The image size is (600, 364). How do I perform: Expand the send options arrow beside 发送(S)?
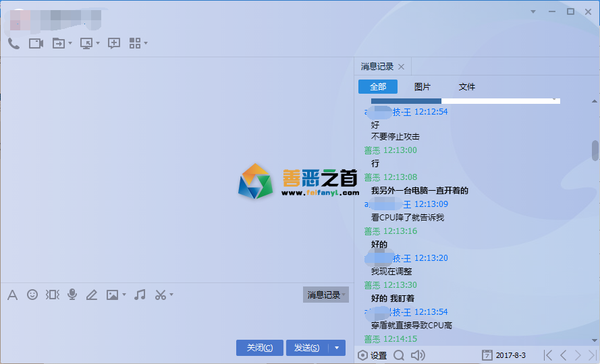[x=337, y=348]
